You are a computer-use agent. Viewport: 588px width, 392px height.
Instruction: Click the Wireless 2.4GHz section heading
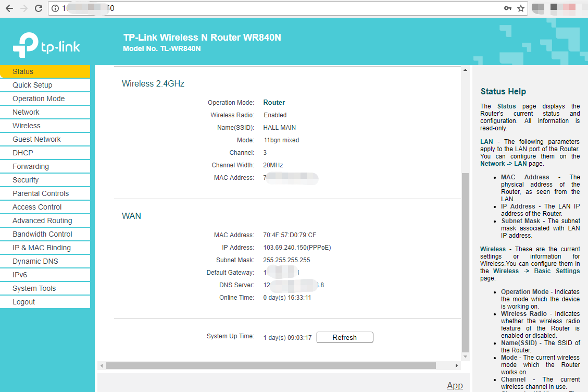pyautogui.click(x=153, y=84)
